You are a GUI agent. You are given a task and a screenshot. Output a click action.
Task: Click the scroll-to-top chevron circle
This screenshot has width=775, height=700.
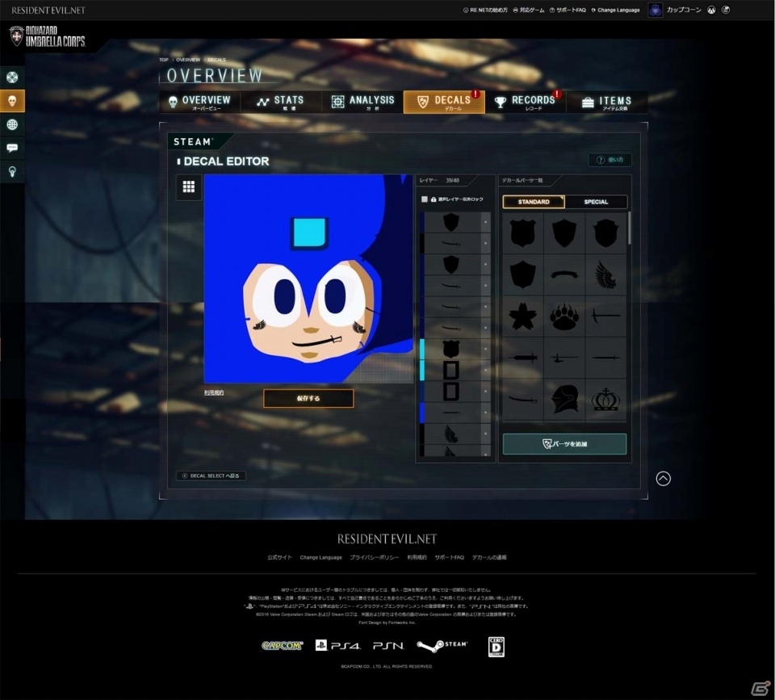tap(664, 479)
